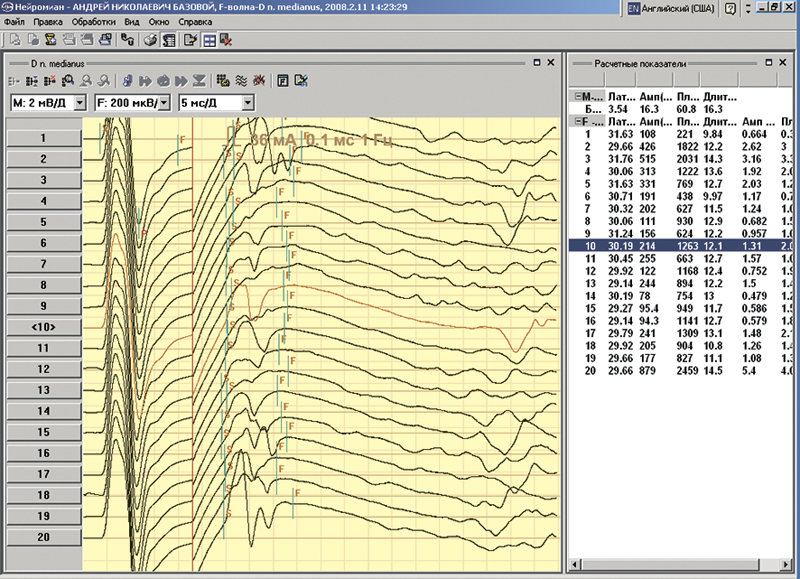Maximize the D n. medianus panel
Screen dimensions: 800x579
[537, 62]
